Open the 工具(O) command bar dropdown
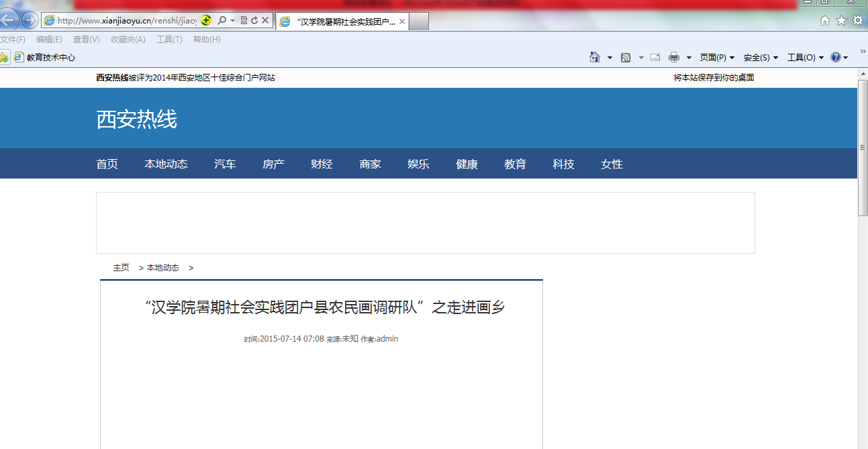The image size is (868, 449). 806,58
